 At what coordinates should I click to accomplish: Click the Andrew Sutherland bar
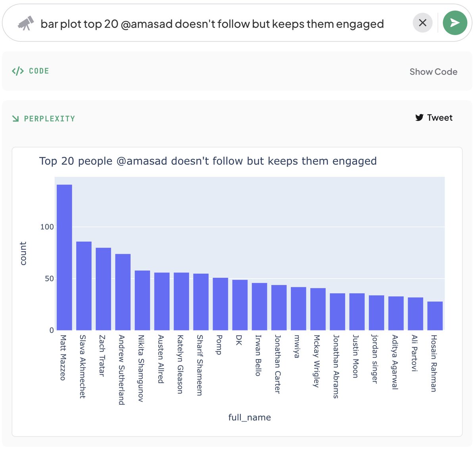123,292
